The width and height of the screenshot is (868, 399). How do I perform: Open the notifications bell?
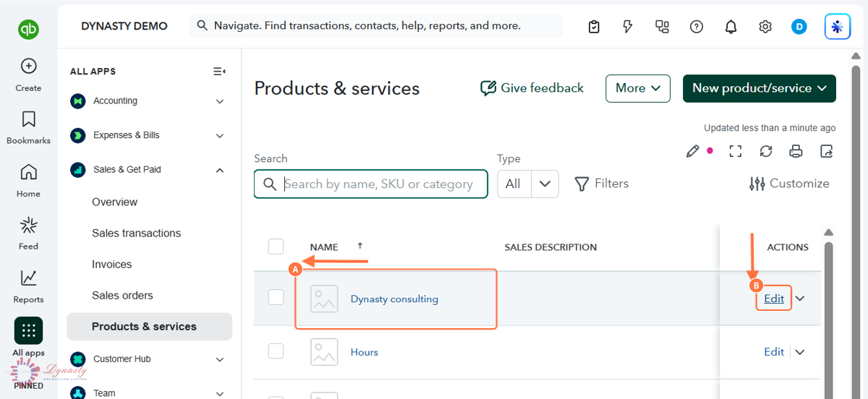pos(731,27)
